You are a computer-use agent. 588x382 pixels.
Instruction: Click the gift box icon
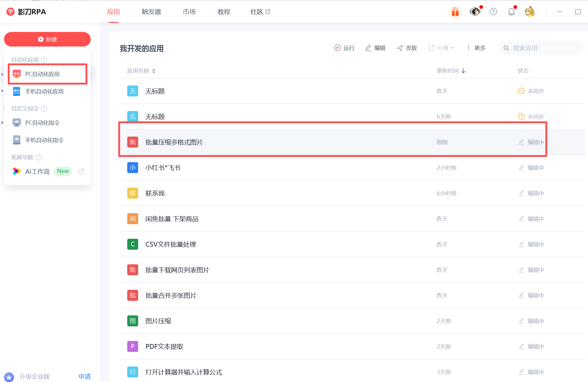(455, 12)
